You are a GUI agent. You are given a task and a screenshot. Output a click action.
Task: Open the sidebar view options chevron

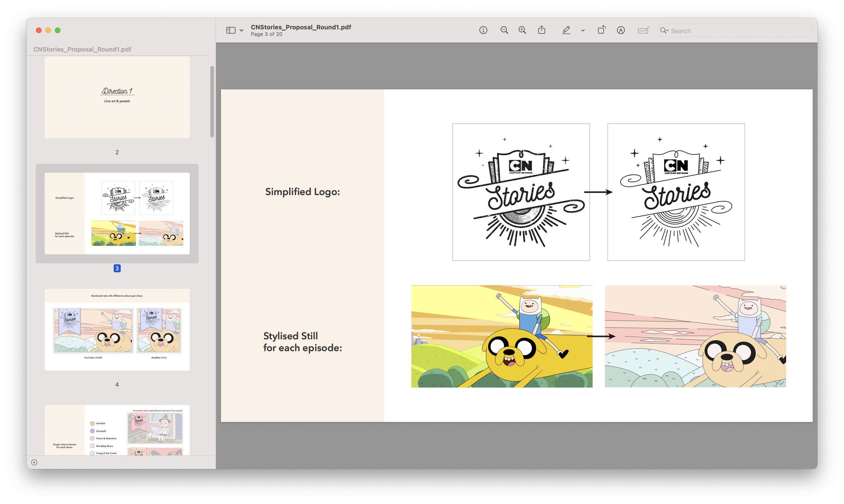pos(241,30)
